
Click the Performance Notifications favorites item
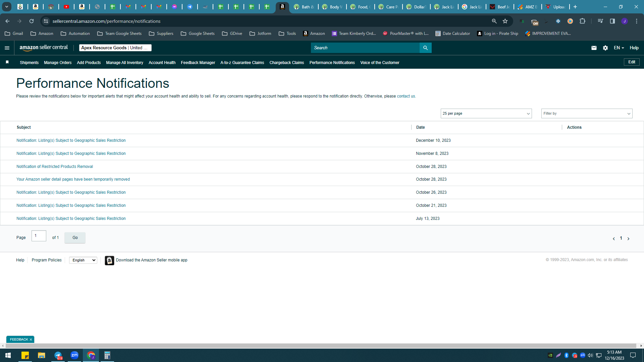332,63
